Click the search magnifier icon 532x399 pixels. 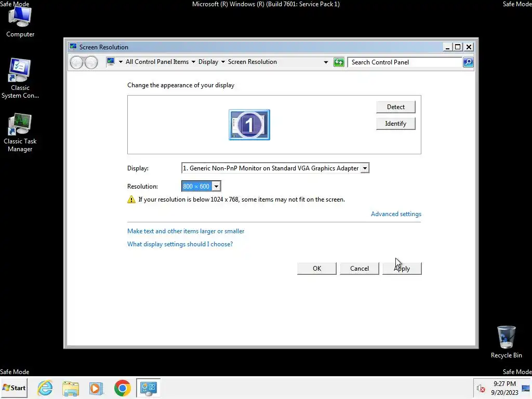(468, 62)
